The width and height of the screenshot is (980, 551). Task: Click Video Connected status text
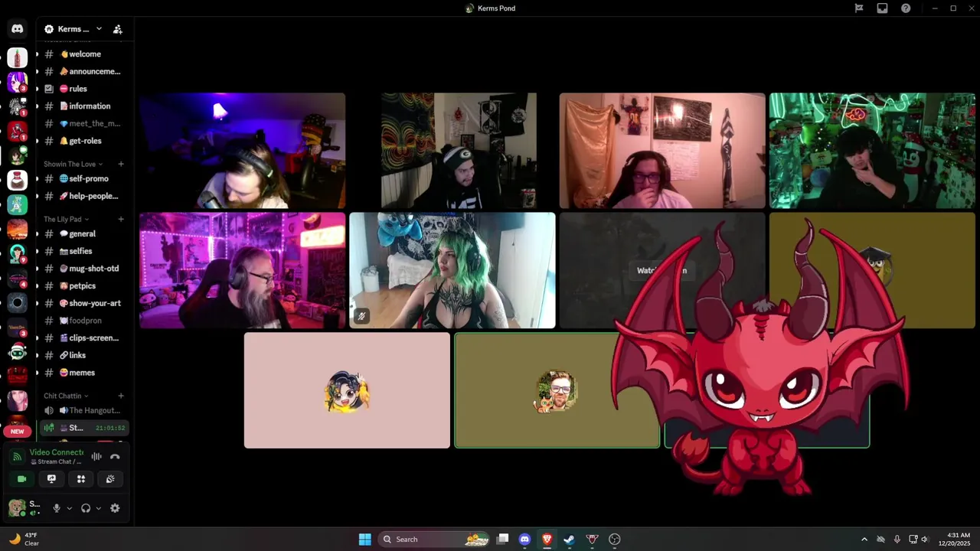(x=56, y=452)
